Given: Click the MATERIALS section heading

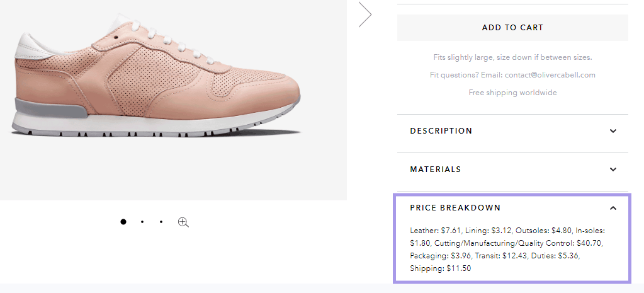Looking at the screenshot, I should (x=436, y=169).
